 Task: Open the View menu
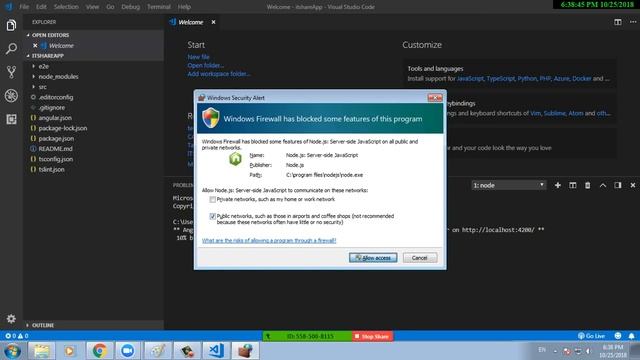pyautogui.click(x=92, y=7)
